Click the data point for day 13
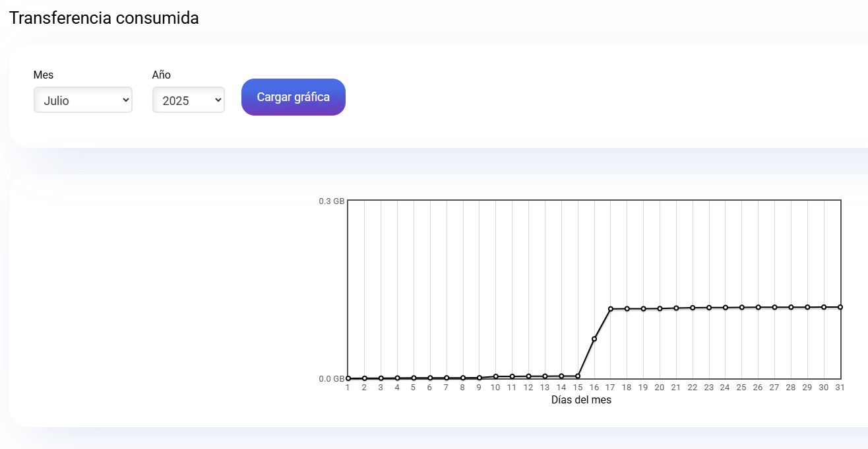The image size is (868, 449). (x=545, y=376)
